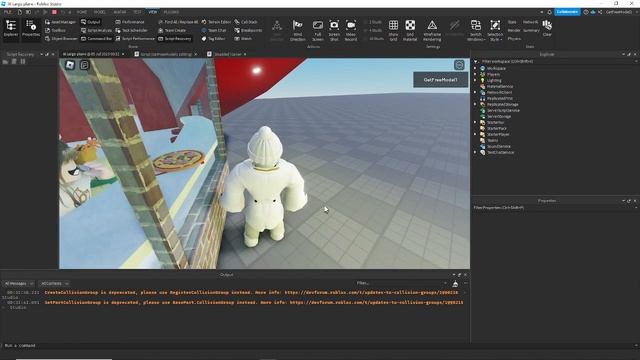Toggle the Command Bar

tap(96, 38)
